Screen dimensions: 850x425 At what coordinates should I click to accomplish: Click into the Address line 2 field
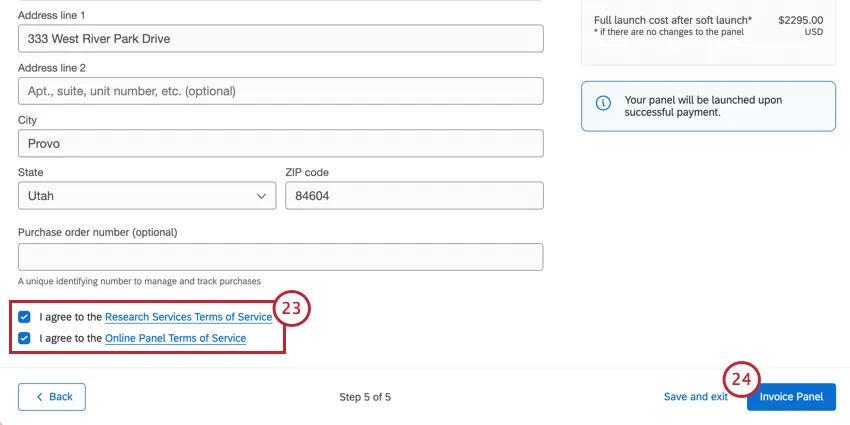pyautogui.click(x=280, y=91)
